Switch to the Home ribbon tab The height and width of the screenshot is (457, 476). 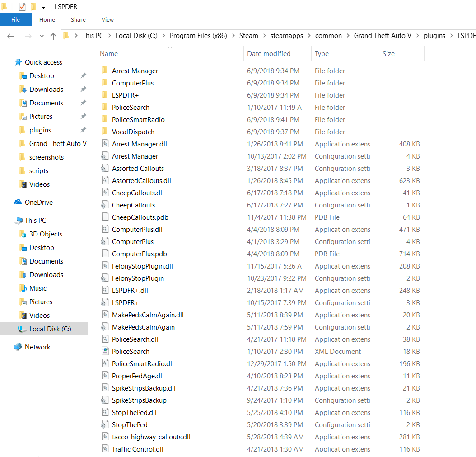pyautogui.click(x=47, y=20)
